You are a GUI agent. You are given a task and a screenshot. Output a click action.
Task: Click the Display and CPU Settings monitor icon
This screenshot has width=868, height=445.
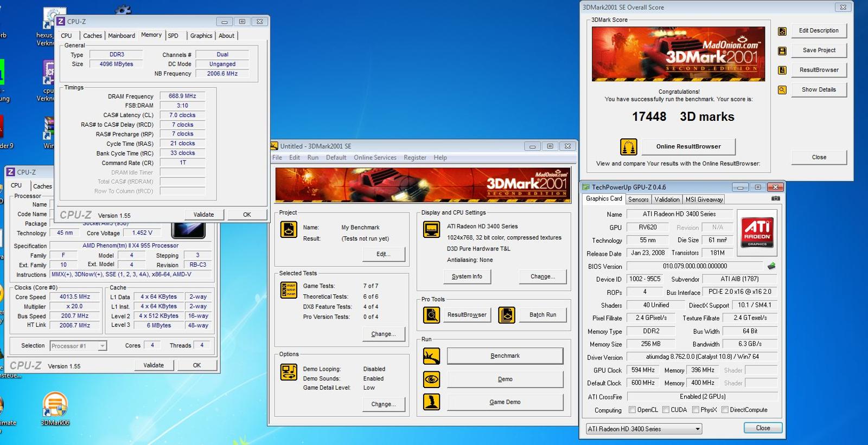(x=431, y=229)
